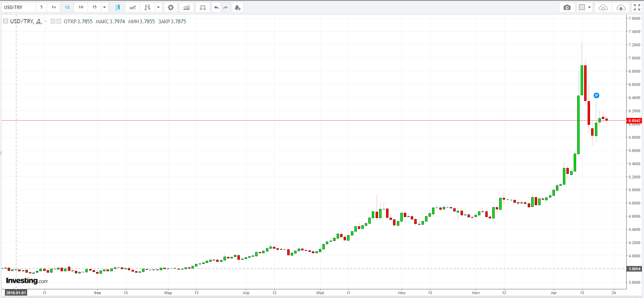
Task: Add a price alert with bell icon
Action: 237,7
